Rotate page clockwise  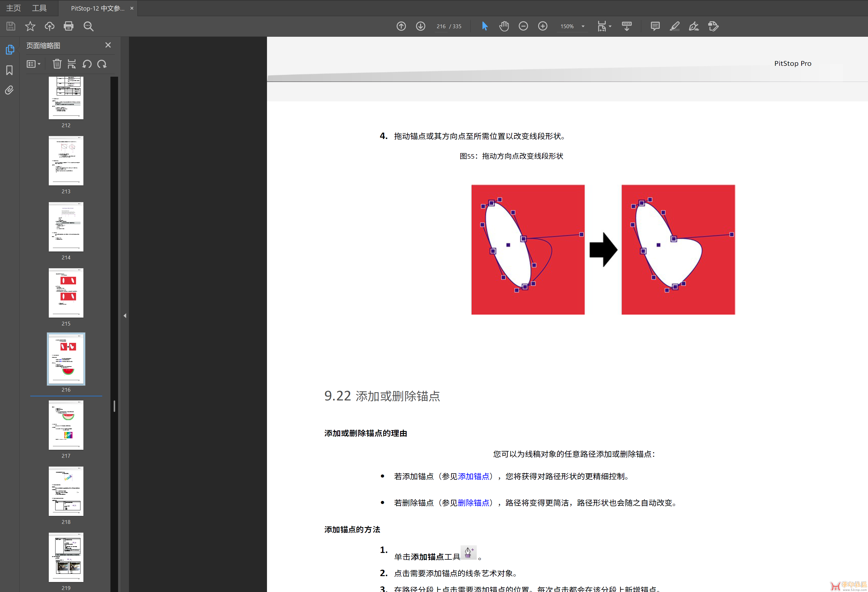click(102, 64)
